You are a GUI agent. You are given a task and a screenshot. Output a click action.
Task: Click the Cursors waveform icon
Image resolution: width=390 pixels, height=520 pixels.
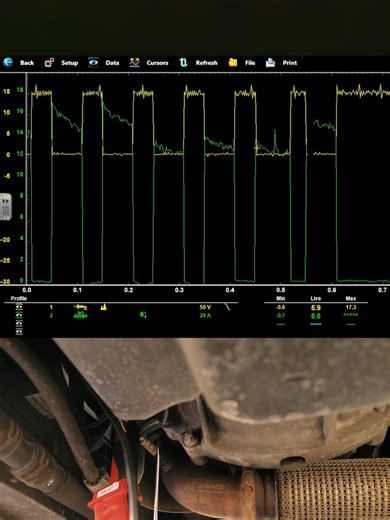[x=135, y=62]
